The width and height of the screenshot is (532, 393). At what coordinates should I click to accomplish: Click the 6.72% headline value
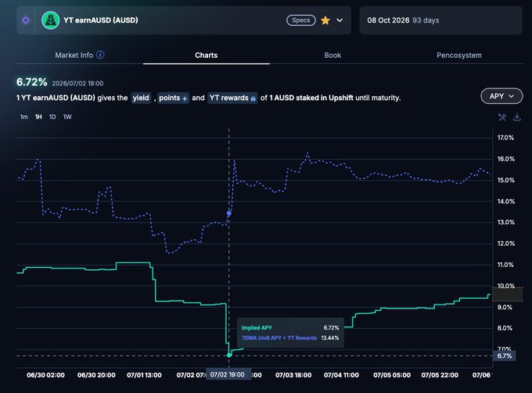(32, 82)
